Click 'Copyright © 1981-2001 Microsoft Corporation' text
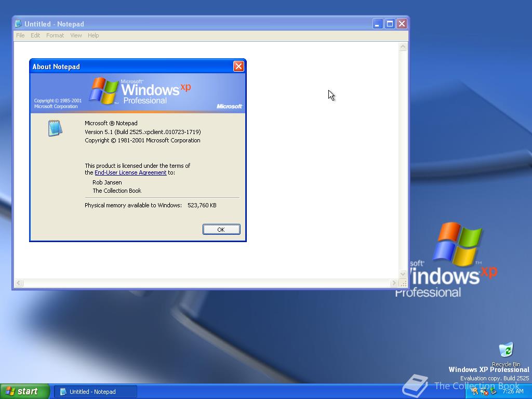The height and width of the screenshot is (399, 532). [x=142, y=140]
